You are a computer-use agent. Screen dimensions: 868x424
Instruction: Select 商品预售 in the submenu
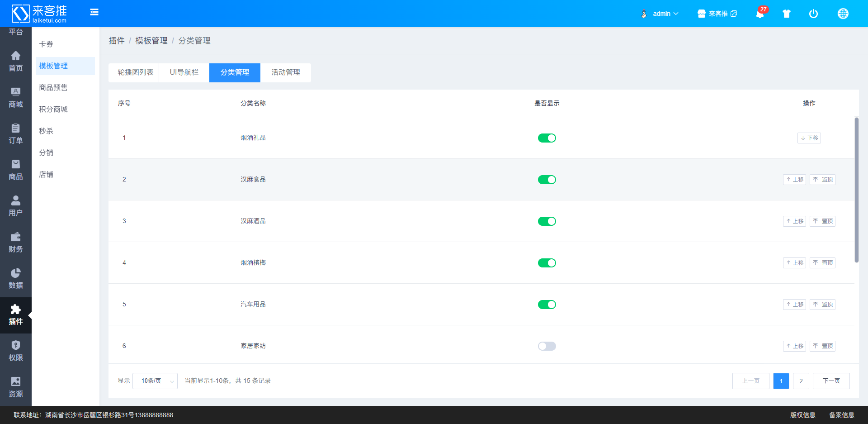(x=66, y=88)
